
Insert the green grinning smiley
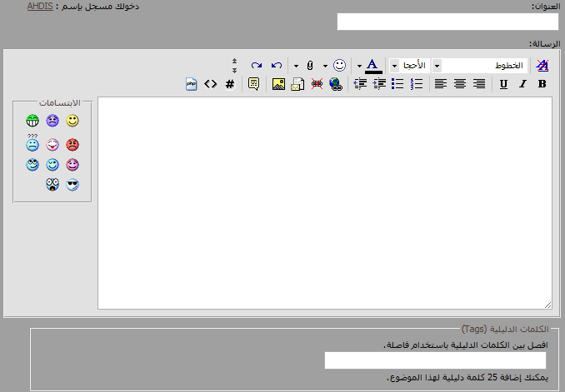(x=32, y=122)
